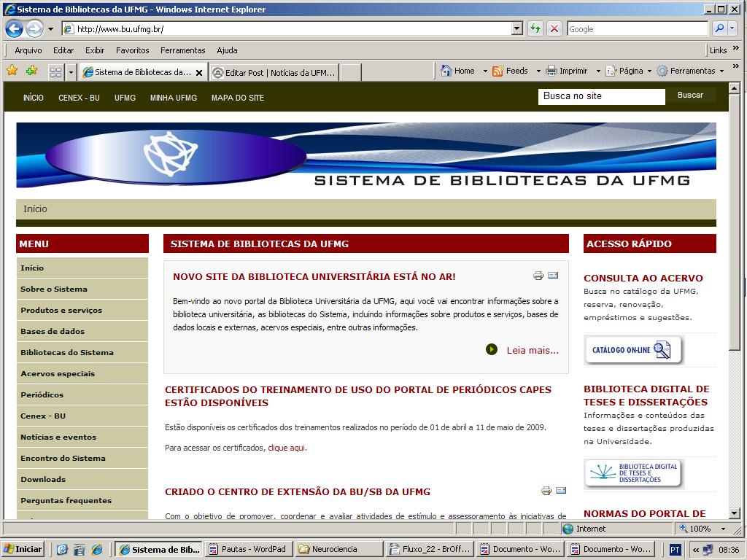Click the first Quick Launch icon

coord(63,550)
